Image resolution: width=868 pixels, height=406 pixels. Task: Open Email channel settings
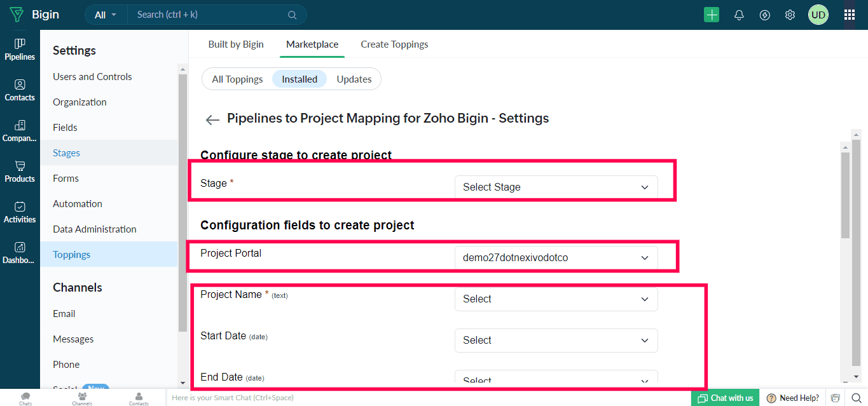click(x=109, y=313)
